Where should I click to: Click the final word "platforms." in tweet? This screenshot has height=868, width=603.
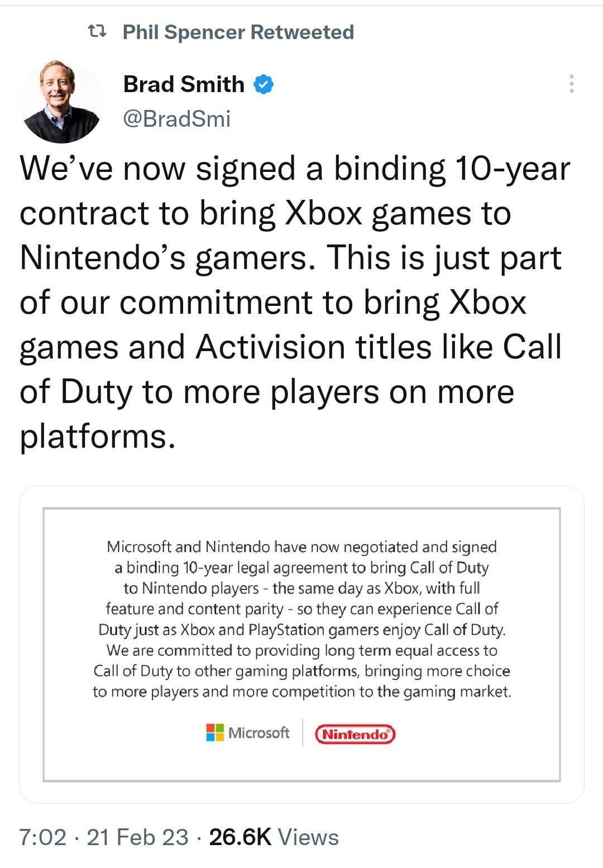pyautogui.click(x=98, y=436)
